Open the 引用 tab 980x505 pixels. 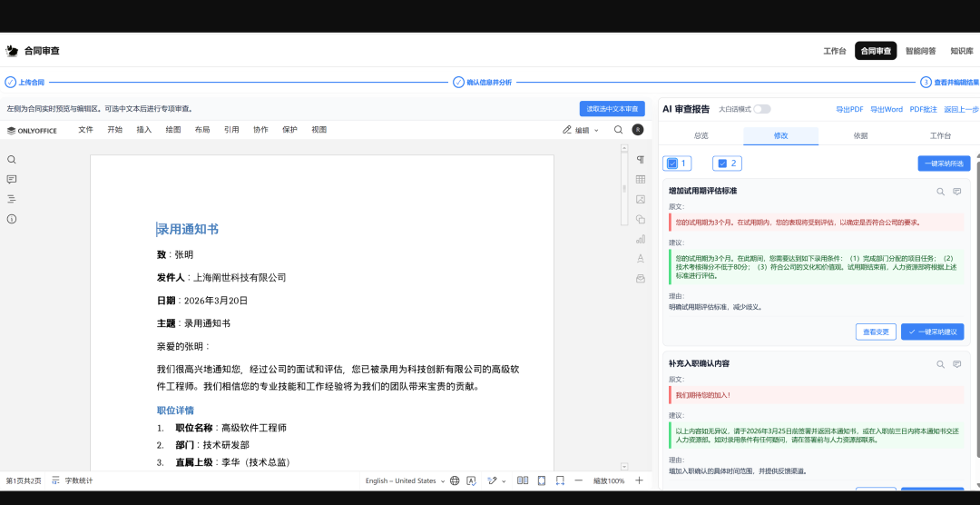pos(232,130)
